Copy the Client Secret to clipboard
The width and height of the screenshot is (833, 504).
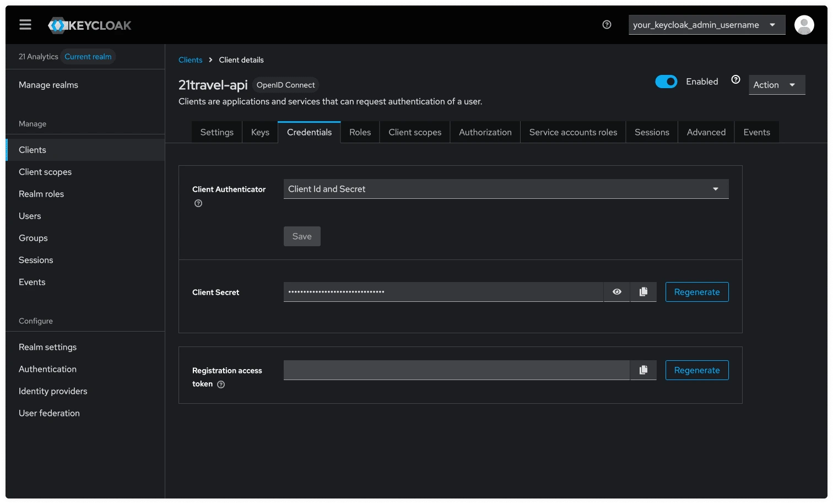pyautogui.click(x=643, y=292)
